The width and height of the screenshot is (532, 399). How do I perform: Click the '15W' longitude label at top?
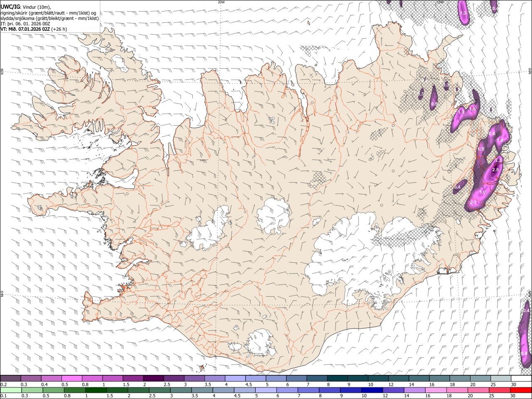(x=440, y=2)
